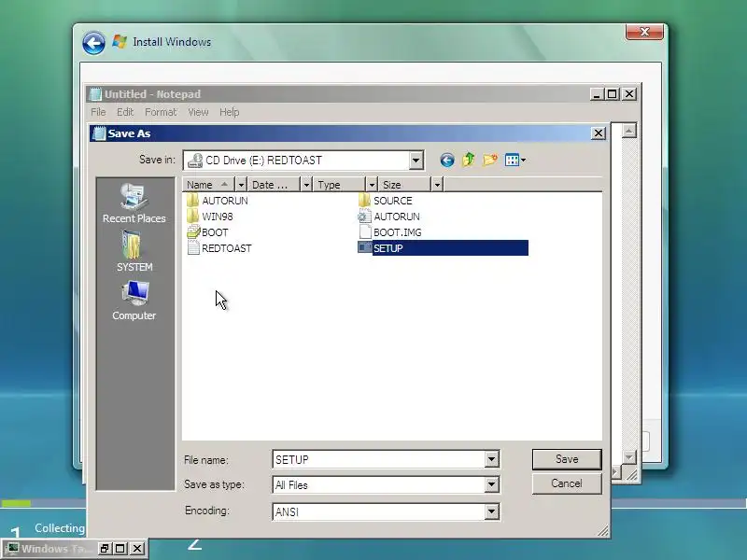The image size is (747, 560).
Task: Select the WIN98 folder
Action: pyautogui.click(x=210, y=217)
